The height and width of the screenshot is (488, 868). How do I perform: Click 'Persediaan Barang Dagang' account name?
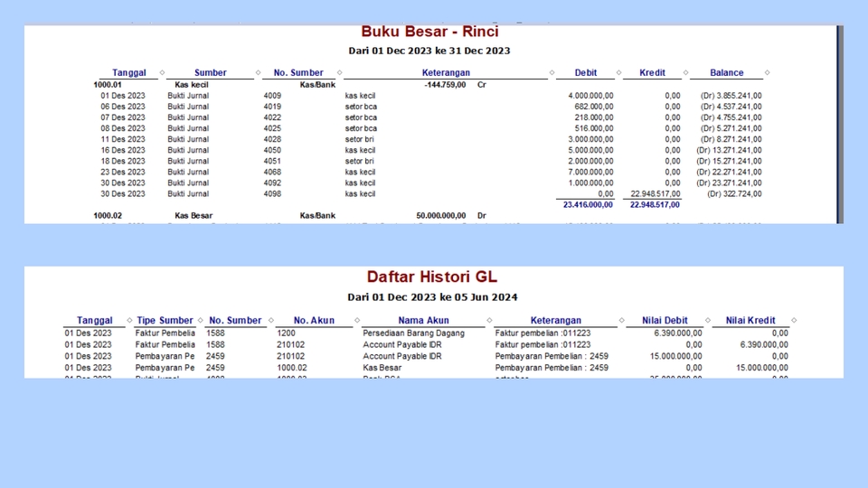(x=413, y=333)
